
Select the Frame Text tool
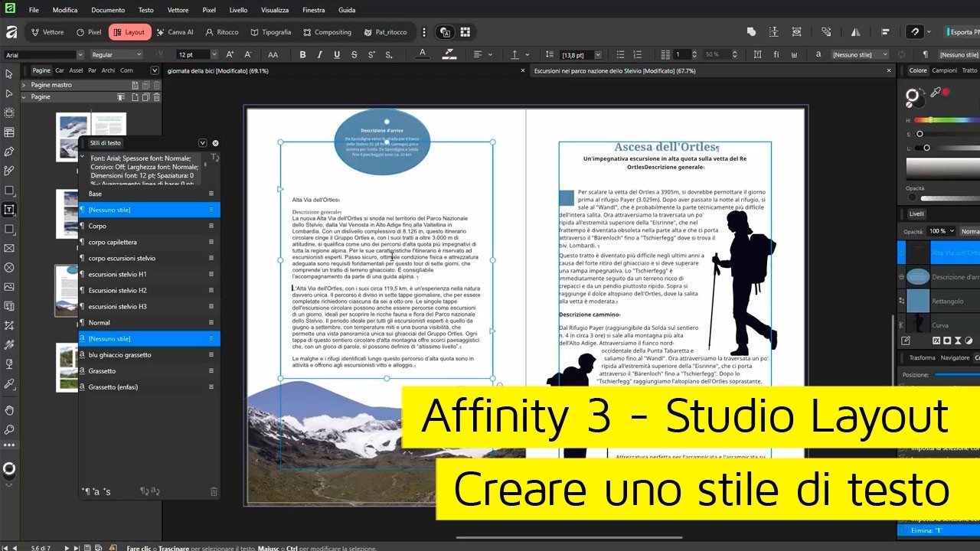(9, 210)
